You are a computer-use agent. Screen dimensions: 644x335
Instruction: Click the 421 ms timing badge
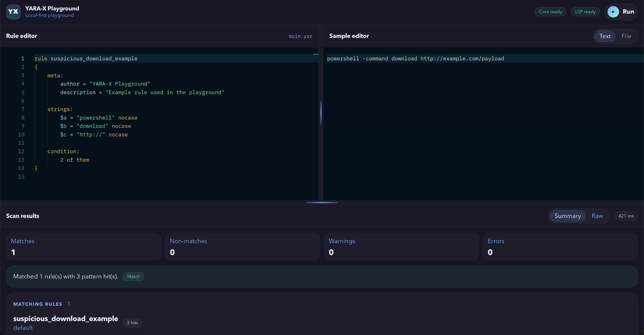tap(625, 216)
